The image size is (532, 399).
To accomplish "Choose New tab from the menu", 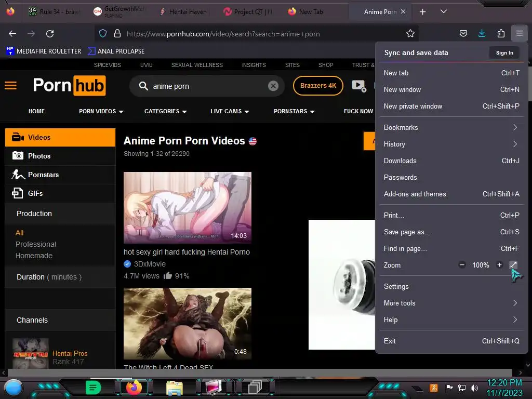I will (451, 73).
